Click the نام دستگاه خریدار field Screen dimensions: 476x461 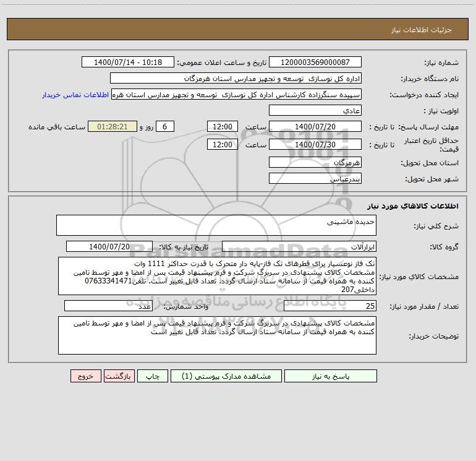[x=236, y=79]
